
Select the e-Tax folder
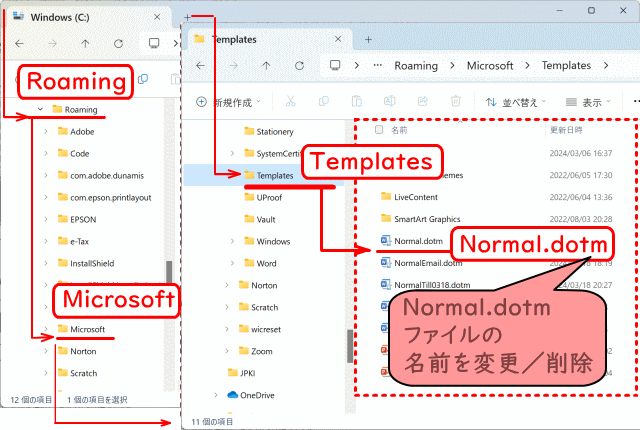[x=73, y=241]
